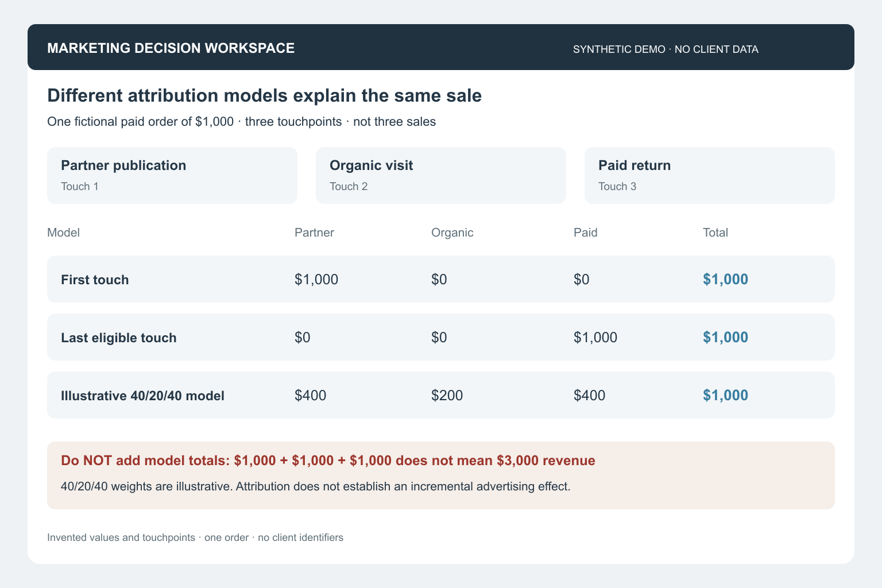
Task: Click the Paid column header
Action: tap(586, 233)
